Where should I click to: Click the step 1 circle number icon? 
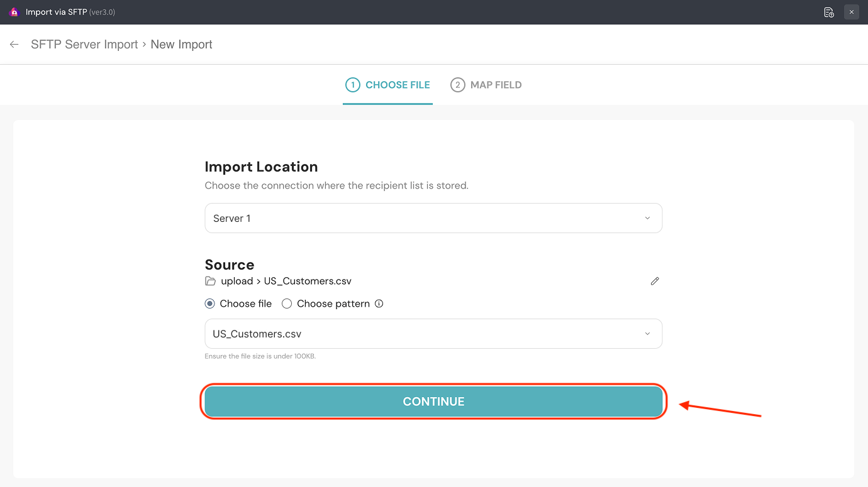click(352, 85)
